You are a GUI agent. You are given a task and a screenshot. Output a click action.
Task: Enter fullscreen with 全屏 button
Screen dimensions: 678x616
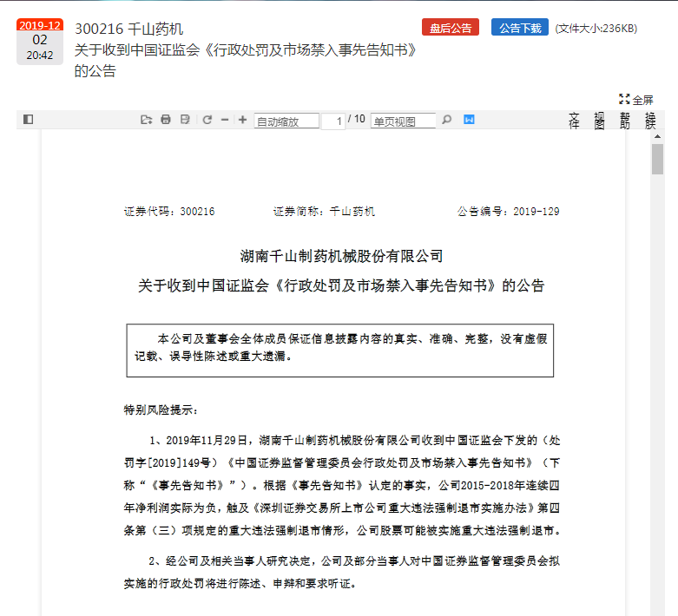(635, 100)
